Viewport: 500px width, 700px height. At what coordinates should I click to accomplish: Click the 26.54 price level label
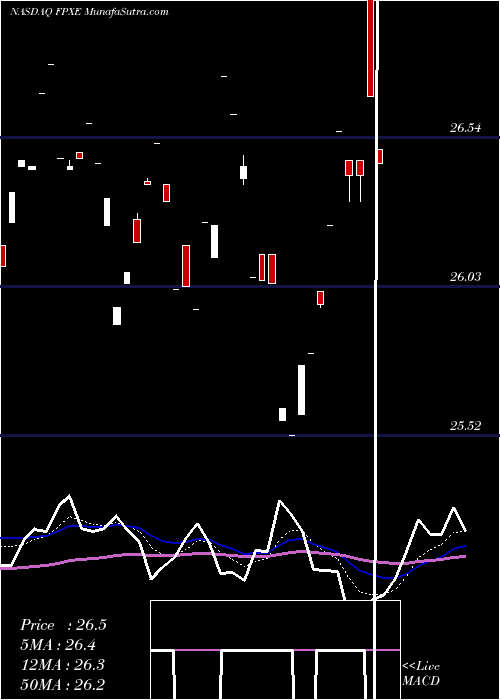(x=466, y=128)
